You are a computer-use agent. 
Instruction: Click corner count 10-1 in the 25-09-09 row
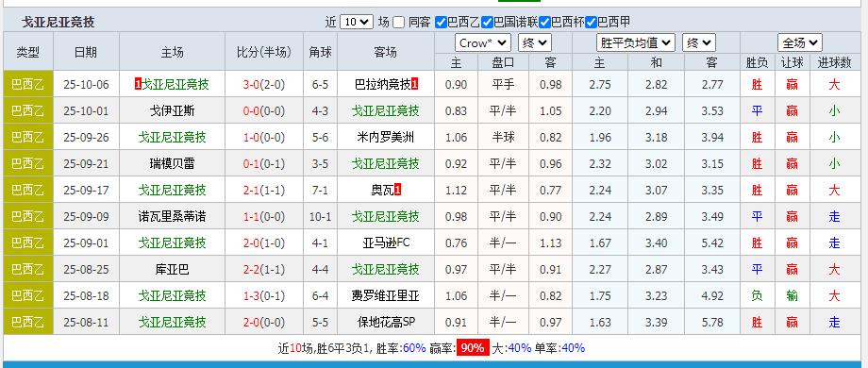[x=321, y=216]
